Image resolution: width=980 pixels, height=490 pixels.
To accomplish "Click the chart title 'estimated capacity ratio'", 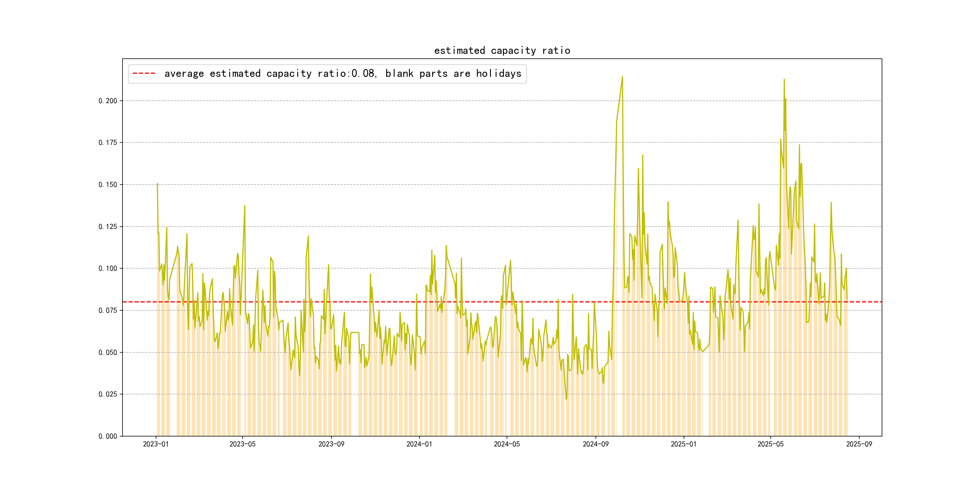I will 502,51.
